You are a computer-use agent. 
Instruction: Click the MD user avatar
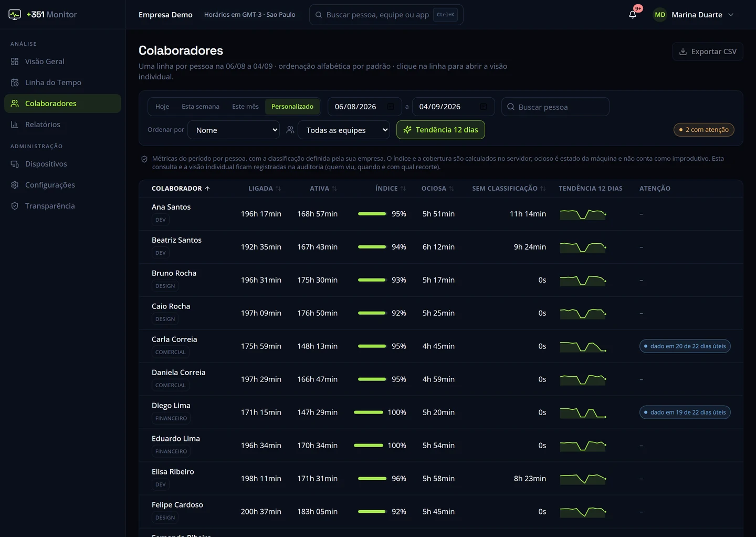(x=660, y=15)
